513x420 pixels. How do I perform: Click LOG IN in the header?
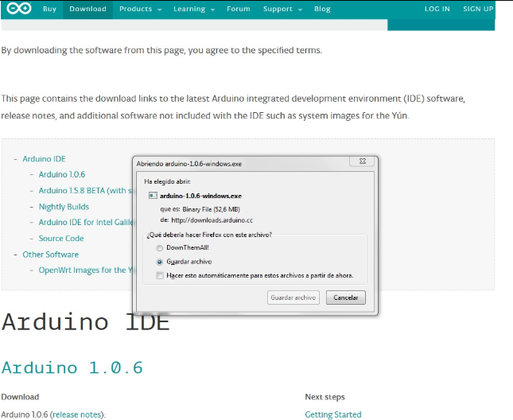pyautogui.click(x=437, y=10)
